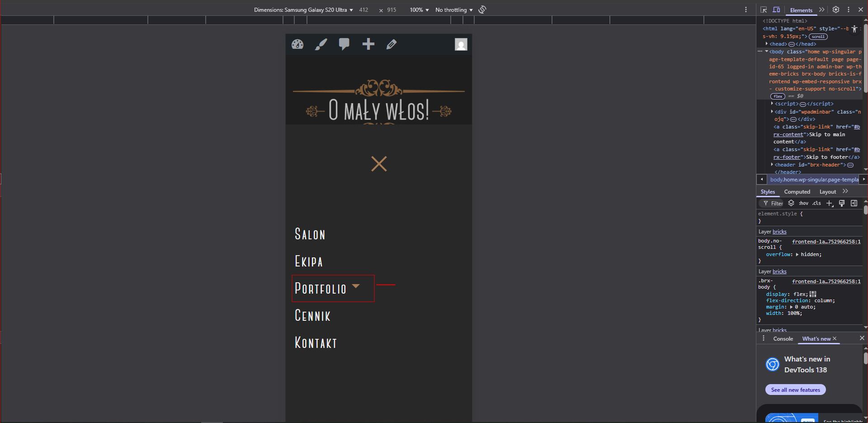Click the edit pencil icon in admin bar
868x423 pixels.
pyautogui.click(x=392, y=44)
